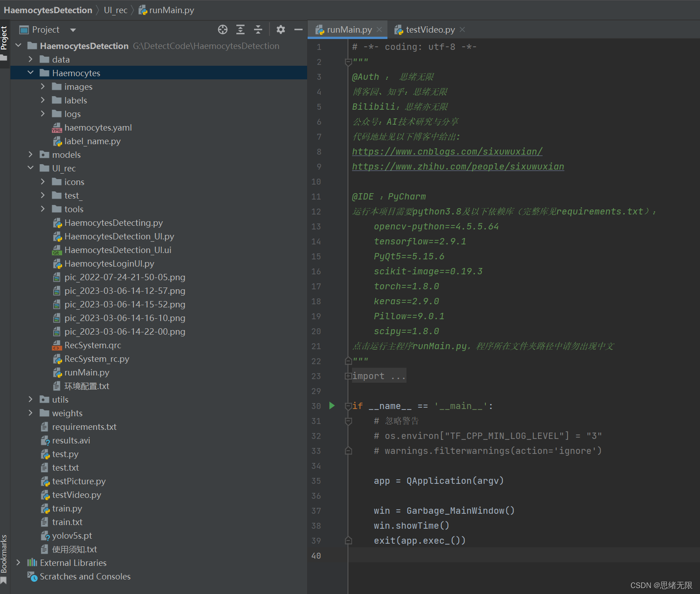Image resolution: width=700 pixels, height=594 pixels.
Task: Click results.avi unknown file icon
Action: (45, 441)
